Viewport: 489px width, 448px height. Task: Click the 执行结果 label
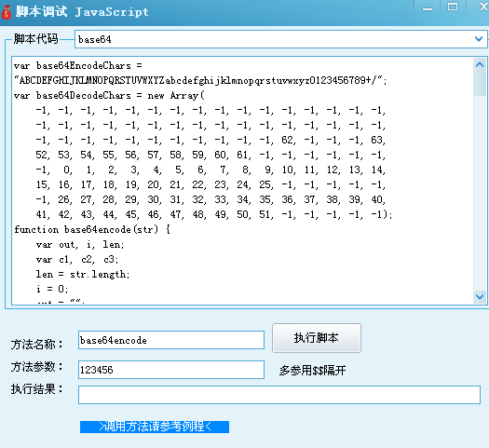(x=37, y=389)
